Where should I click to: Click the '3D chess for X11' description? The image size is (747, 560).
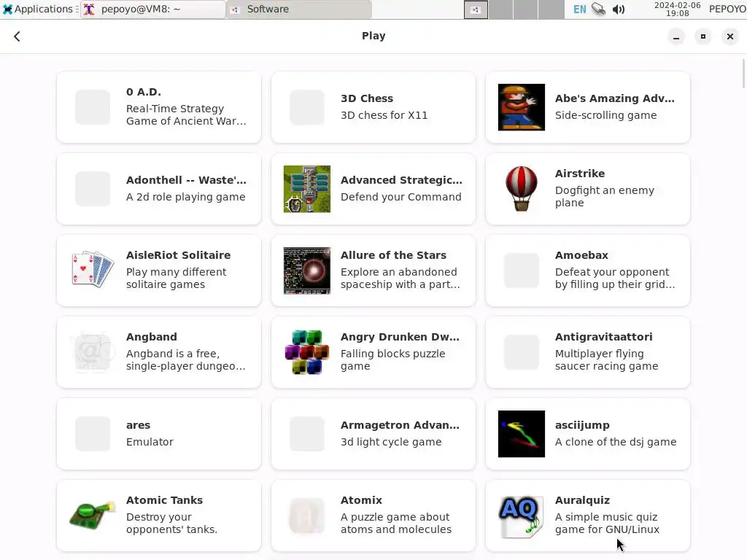point(384,115)
